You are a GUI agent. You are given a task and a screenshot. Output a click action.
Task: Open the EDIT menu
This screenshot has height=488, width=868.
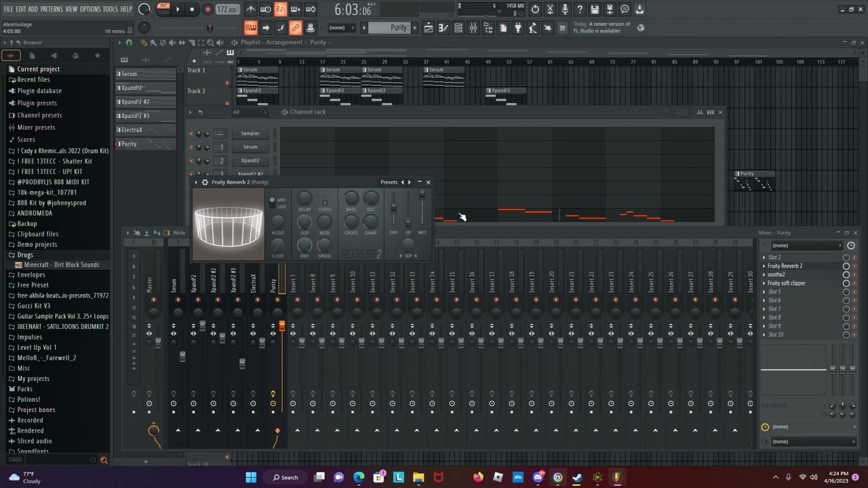(21, 9)
